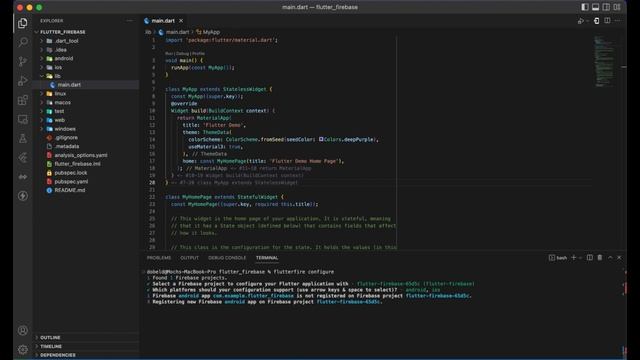Open pubspec.lock file
Screen dimensions: 640x360
point(71,173)
